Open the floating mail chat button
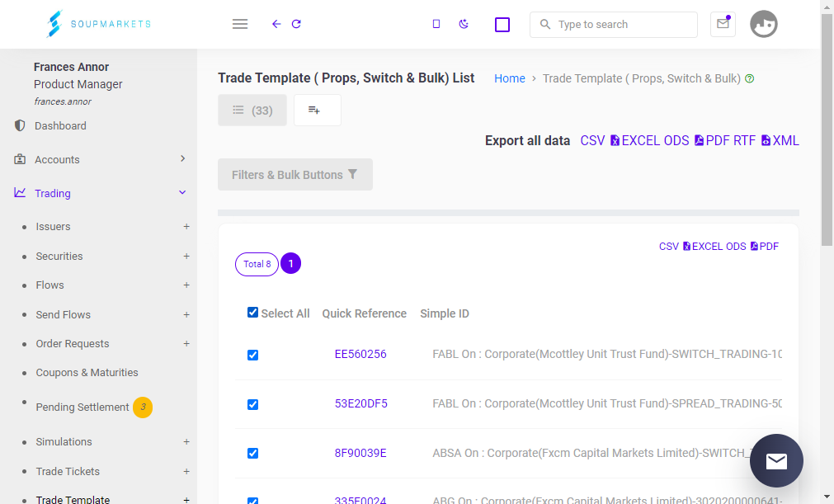Viewport: 834px width, 504px height. click(776, 460)
